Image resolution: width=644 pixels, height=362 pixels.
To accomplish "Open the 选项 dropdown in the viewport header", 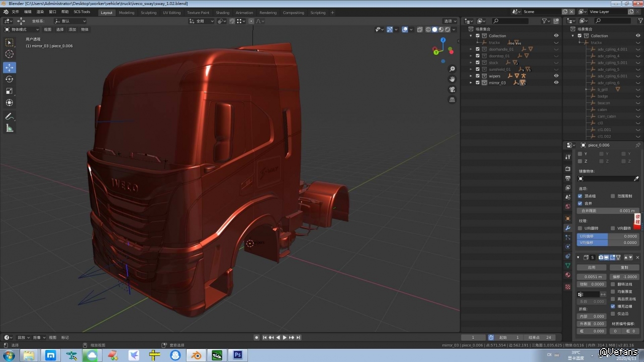I will click(x=449, y=21).
